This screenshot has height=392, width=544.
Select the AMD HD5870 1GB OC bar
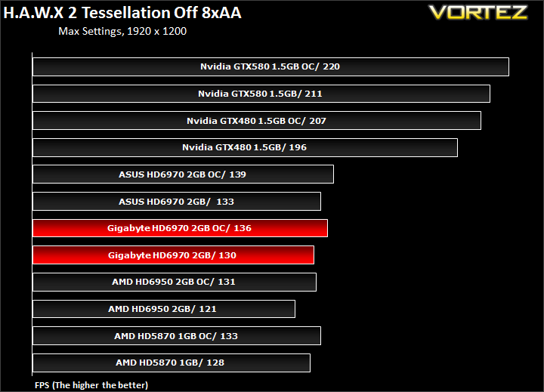(177, 336)
